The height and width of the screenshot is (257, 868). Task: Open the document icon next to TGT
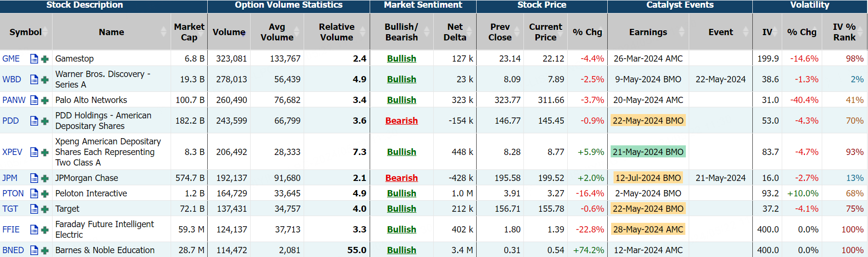click(34, 209)
